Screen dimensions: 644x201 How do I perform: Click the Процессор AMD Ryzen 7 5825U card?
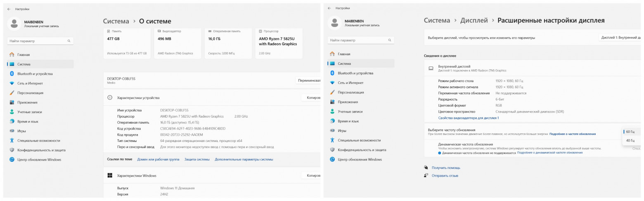pyautogui.click(x=279, y=44)
